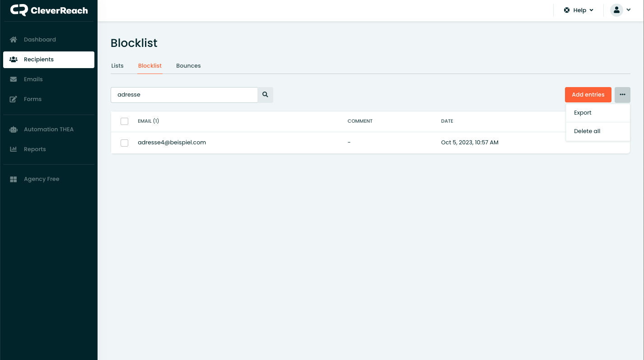The height and width of the screenshot is (360, 644).
Task: Toggle the three-dots more options button
Action: 622,95
